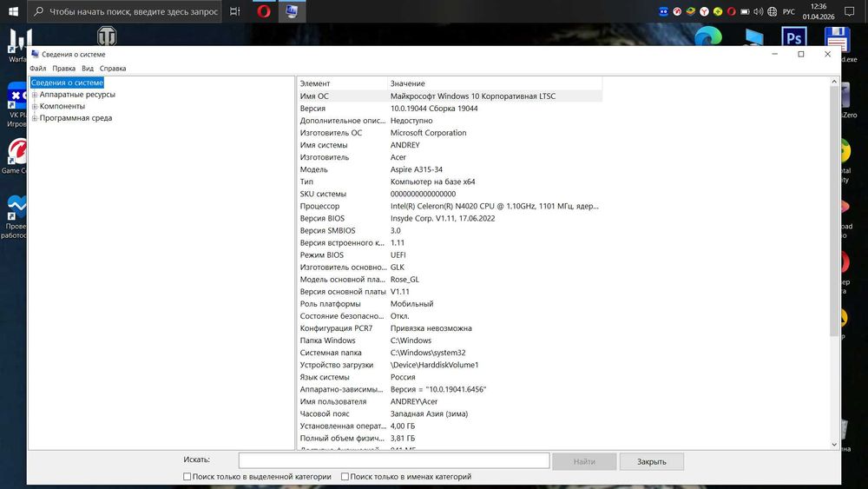Sort by the Элемент column header
The width and height of the screenshot is (868, 489).
click(x=342, y=83)
